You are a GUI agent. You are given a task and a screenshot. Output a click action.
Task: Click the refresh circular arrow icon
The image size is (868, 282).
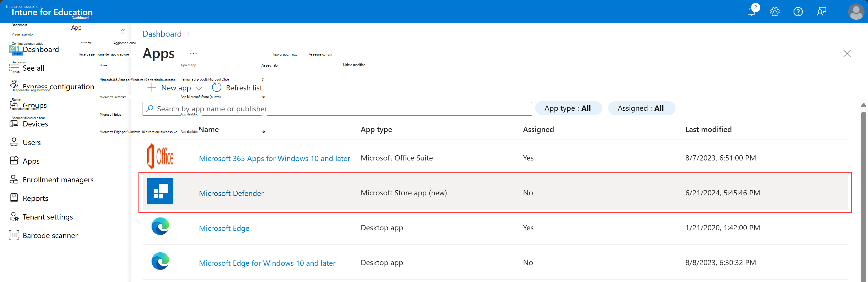pos(216,88)
